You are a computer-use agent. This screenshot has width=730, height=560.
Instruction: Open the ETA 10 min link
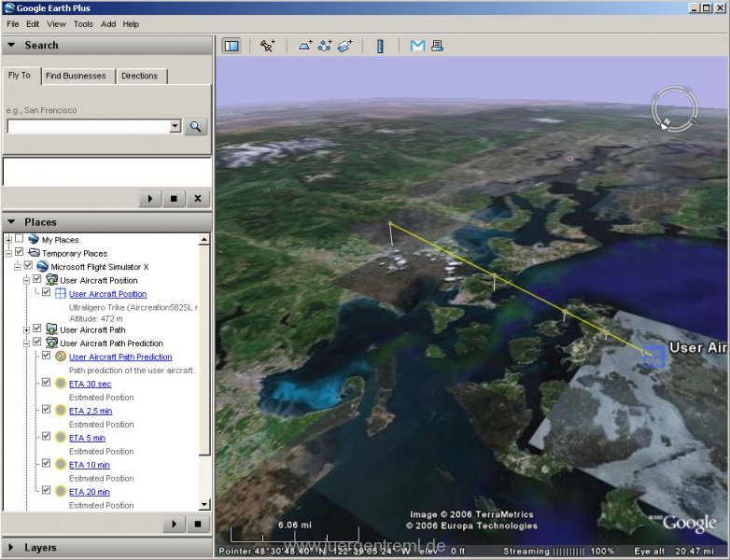tap(90, 465)
